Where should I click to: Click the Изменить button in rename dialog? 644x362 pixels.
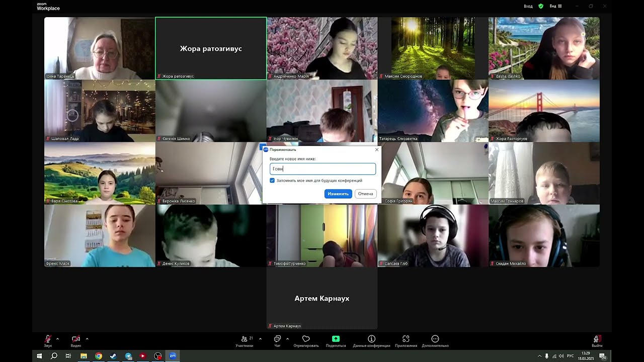pyautogui.click(x=338, y=194)
